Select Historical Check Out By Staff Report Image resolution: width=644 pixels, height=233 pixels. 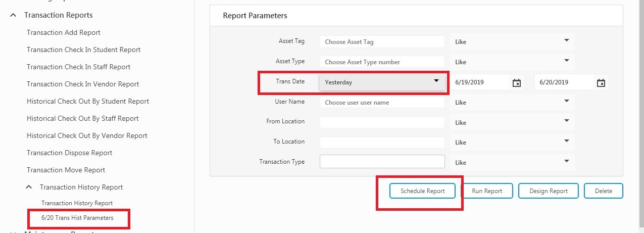[x=83, y=118]
